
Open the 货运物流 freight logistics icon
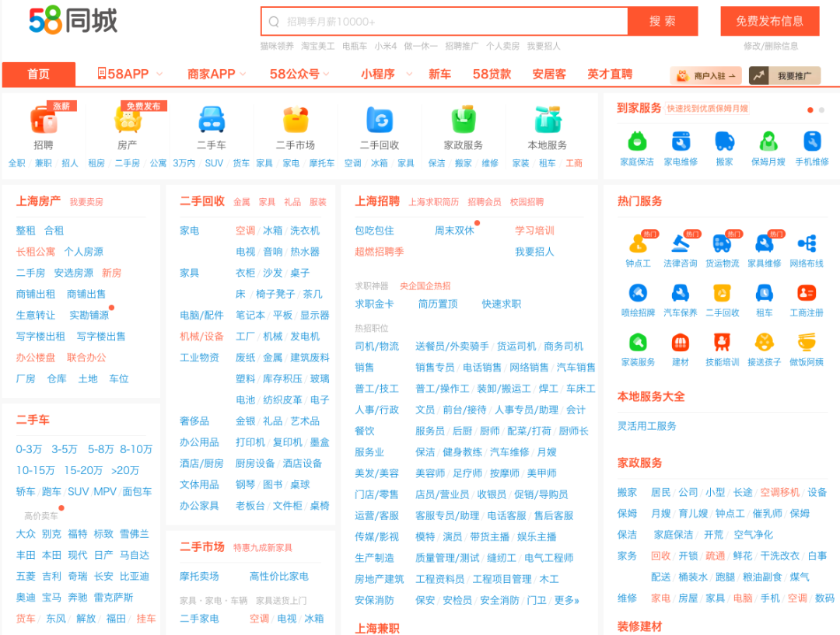pyautogui.click(x=722, y=243)
